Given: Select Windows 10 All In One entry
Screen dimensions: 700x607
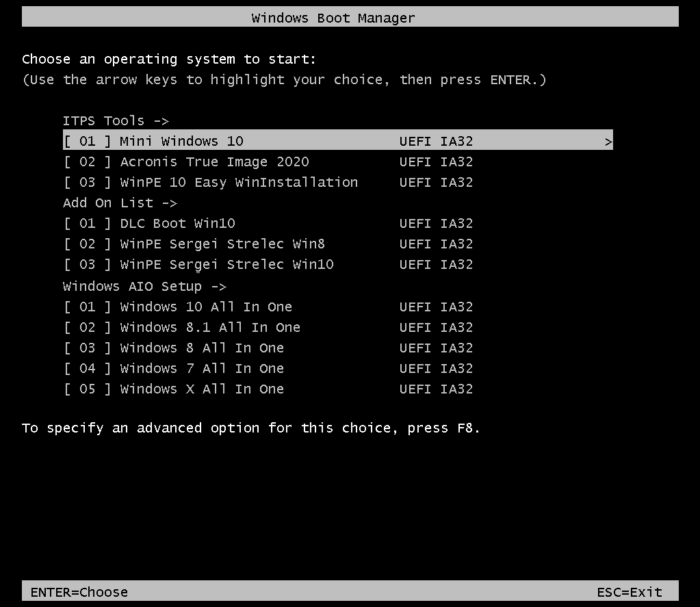Looking at the screenshot, I should [268, 307].
